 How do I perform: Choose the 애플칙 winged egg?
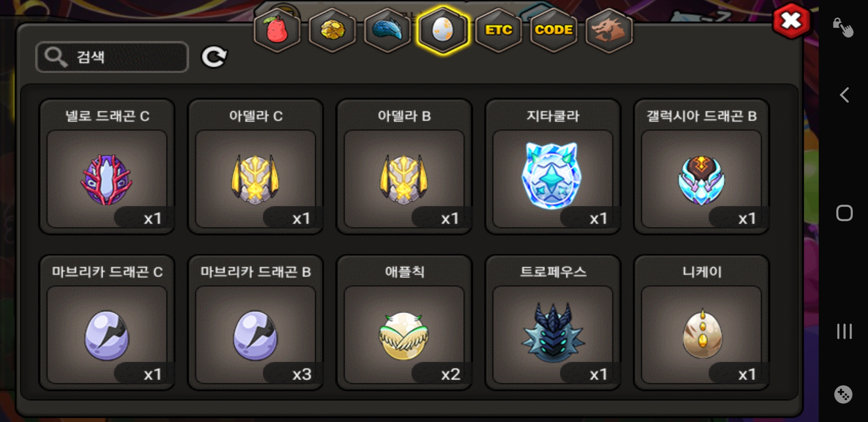[x=404, y=323]
